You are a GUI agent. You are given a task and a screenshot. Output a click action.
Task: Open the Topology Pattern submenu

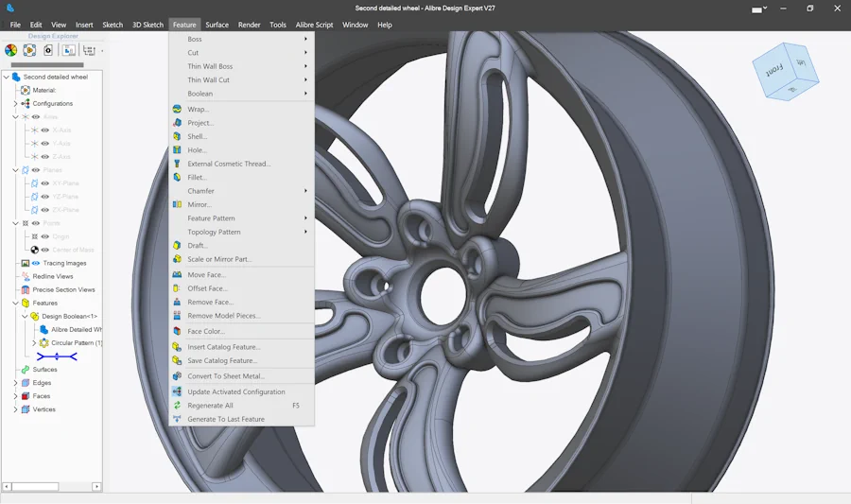click(241, 232)
